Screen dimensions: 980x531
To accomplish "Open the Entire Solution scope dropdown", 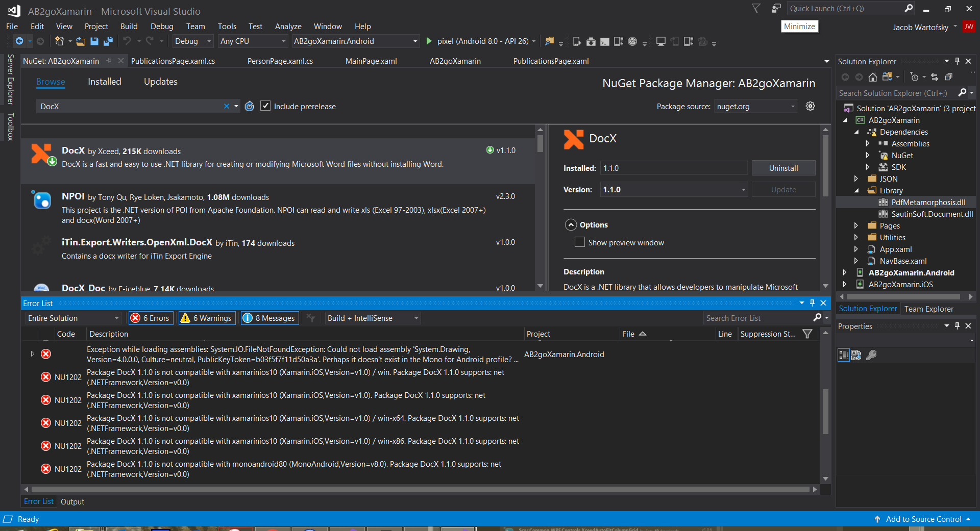I will pos(73,318).
